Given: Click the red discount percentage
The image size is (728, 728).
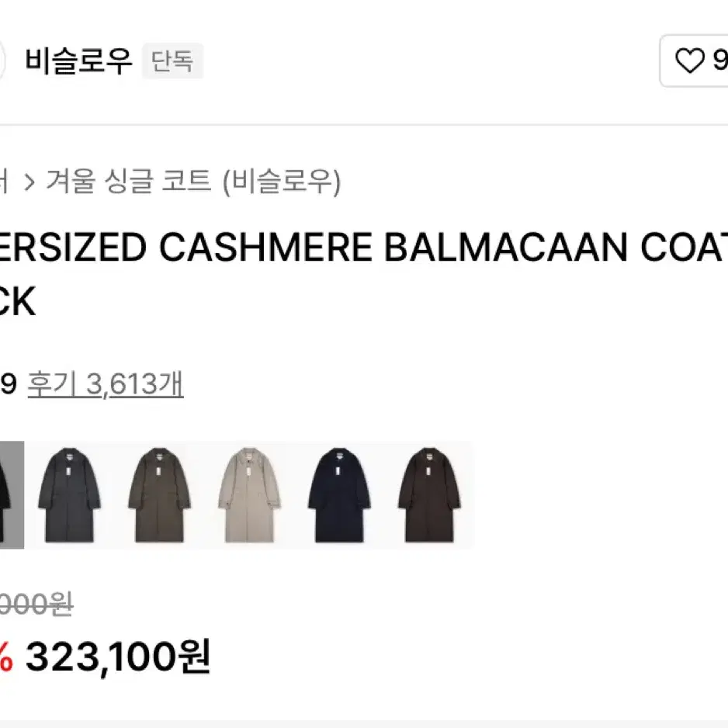Looking at the screenshot, I should [x=6, y=657].
